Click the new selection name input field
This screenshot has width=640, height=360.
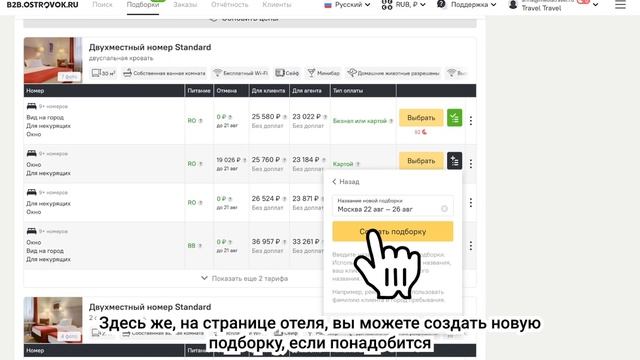coord(392,206)
